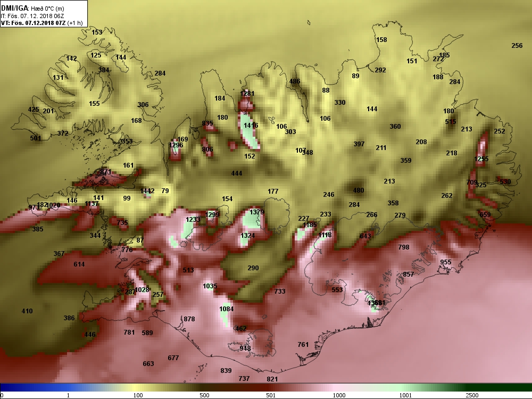Click the 'VT: Fös. 07.12.2018 07Z (+1 h)' line
Screen dimensions: 532x399
[41, 23]
